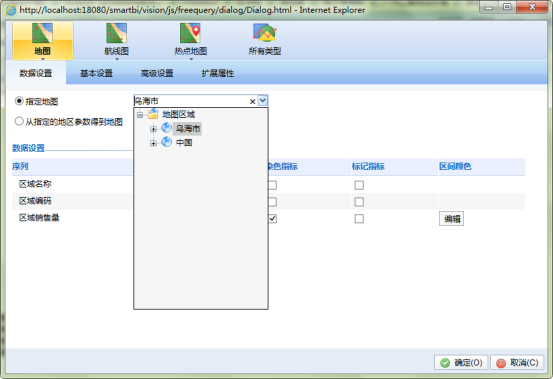This screenshot has width=553, height=379.
Task: Minimize the Internet Explorer dialog window
Action: pos(489,7)
